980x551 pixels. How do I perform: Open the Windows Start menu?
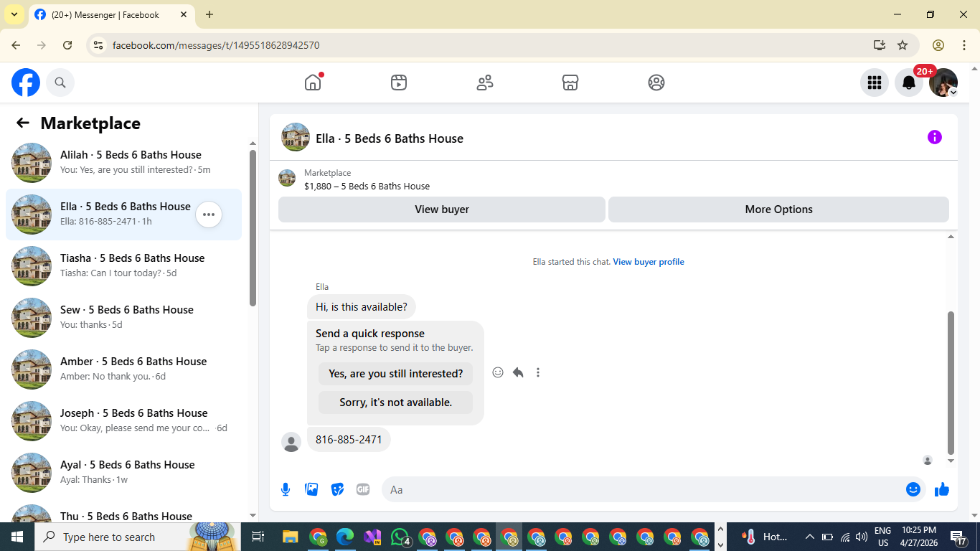click(17, 537)
